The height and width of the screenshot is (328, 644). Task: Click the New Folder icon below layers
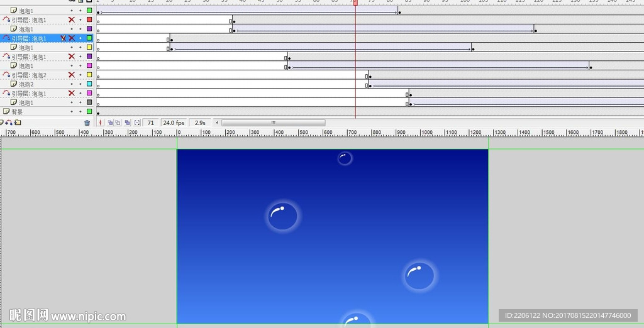coord(18,123)
